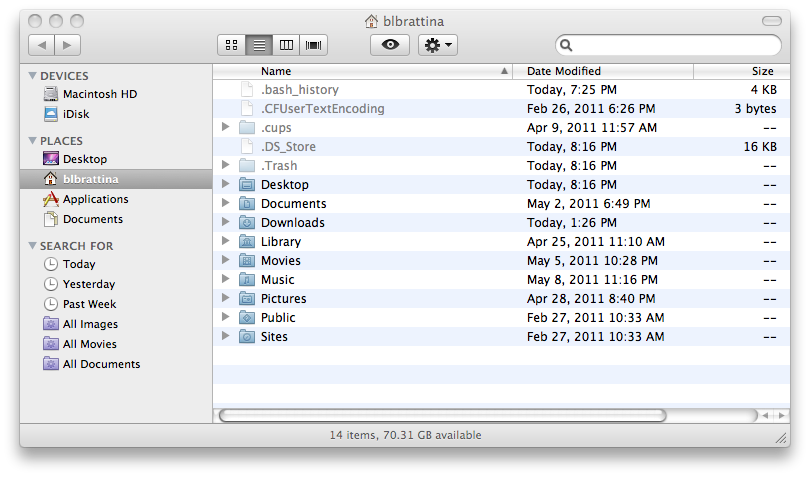Go forward with the right arrow button
Viewport: 810px width, 477px height.
[x=67, y=45]
